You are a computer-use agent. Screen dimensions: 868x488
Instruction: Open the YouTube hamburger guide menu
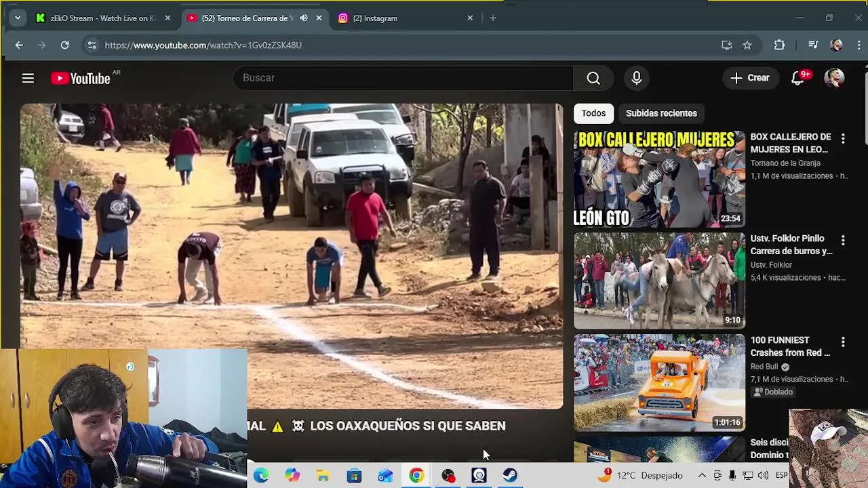(28, 78)
